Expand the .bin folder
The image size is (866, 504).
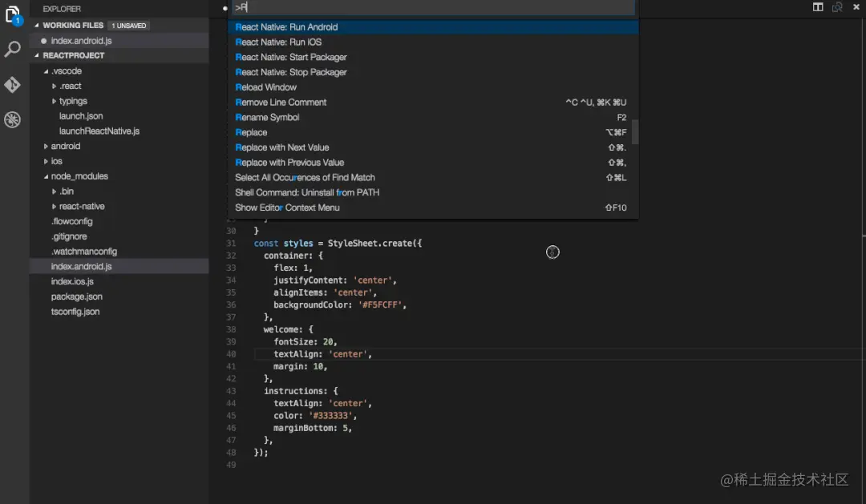tap(55, 192)
